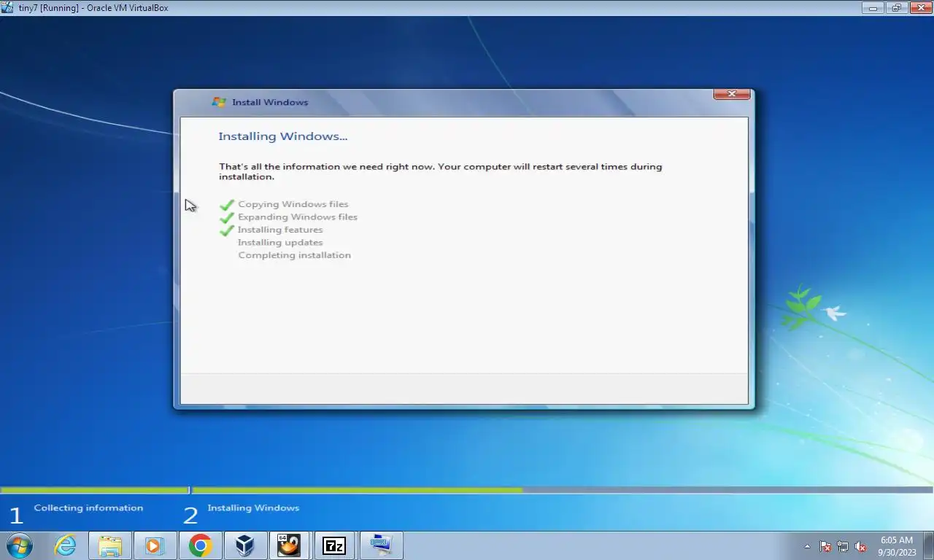The image size is (934, 560).
Task: Show hidden system tray icons arrow
Action: 807,546
